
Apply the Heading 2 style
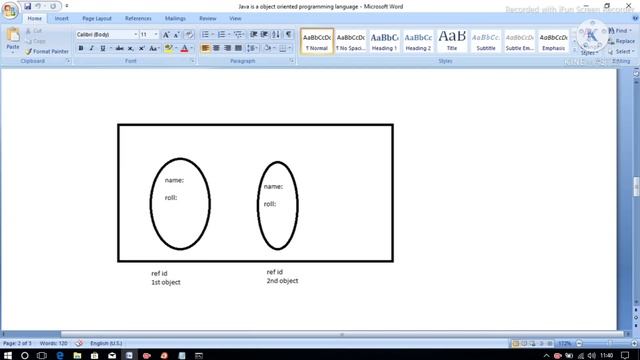pos(418,41)
